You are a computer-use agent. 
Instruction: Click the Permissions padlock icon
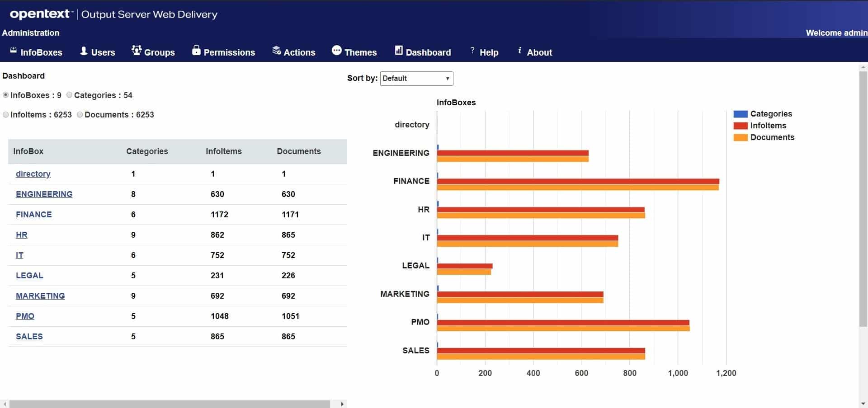click(195, 51)
